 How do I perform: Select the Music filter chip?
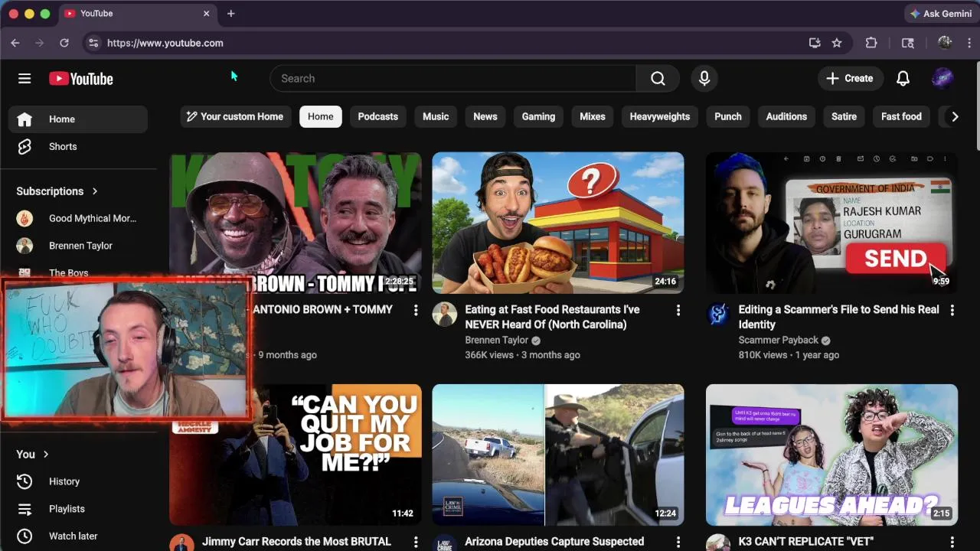click(x=436, y=116)
